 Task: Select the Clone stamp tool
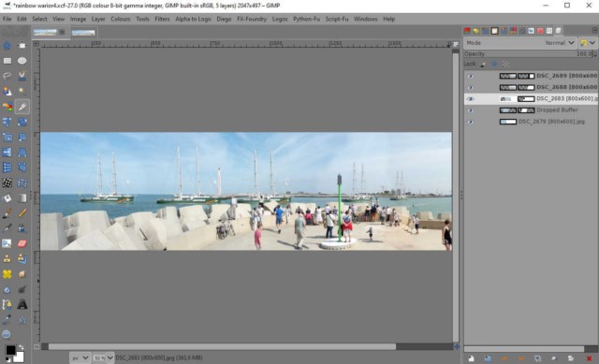7,259
